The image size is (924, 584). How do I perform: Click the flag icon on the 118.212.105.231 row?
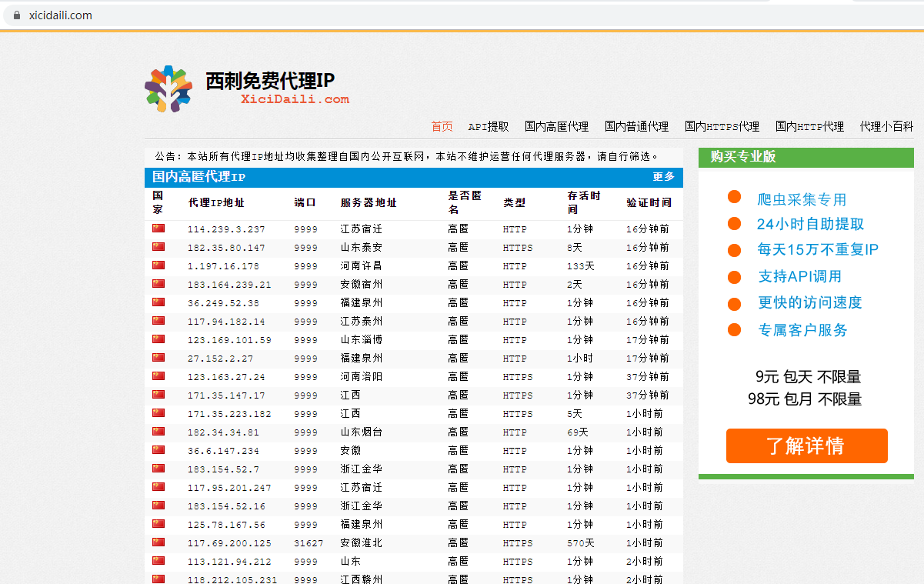(158, 579)
